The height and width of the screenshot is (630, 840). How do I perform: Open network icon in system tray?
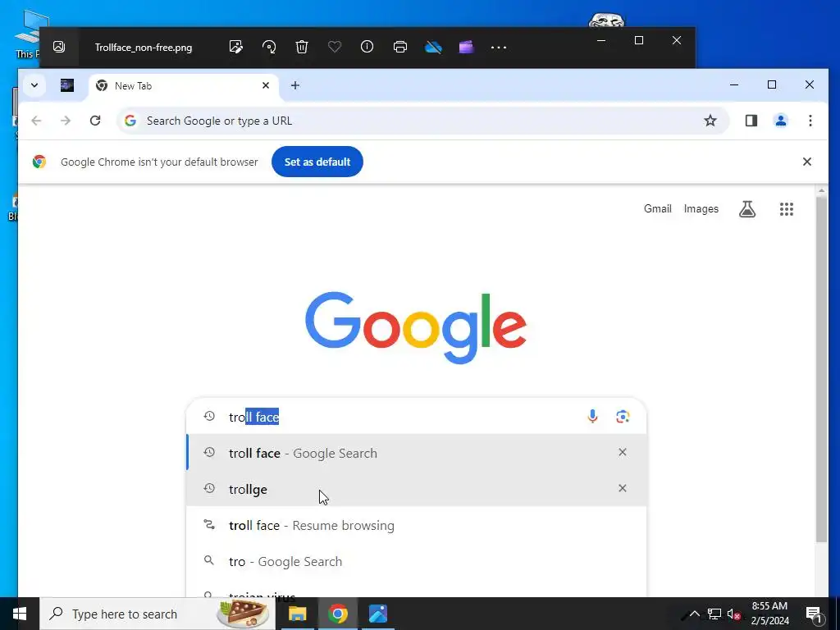[x=714, y=614]
